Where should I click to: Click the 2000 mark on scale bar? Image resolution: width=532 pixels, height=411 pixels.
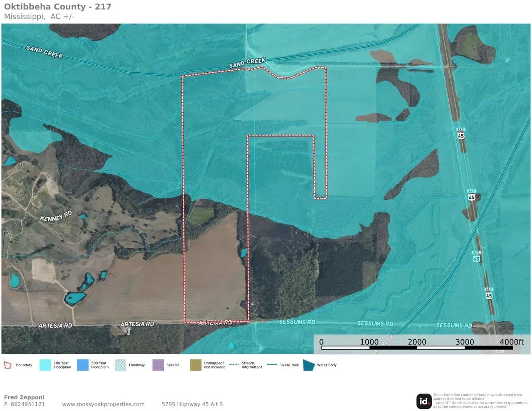[416, 342]
